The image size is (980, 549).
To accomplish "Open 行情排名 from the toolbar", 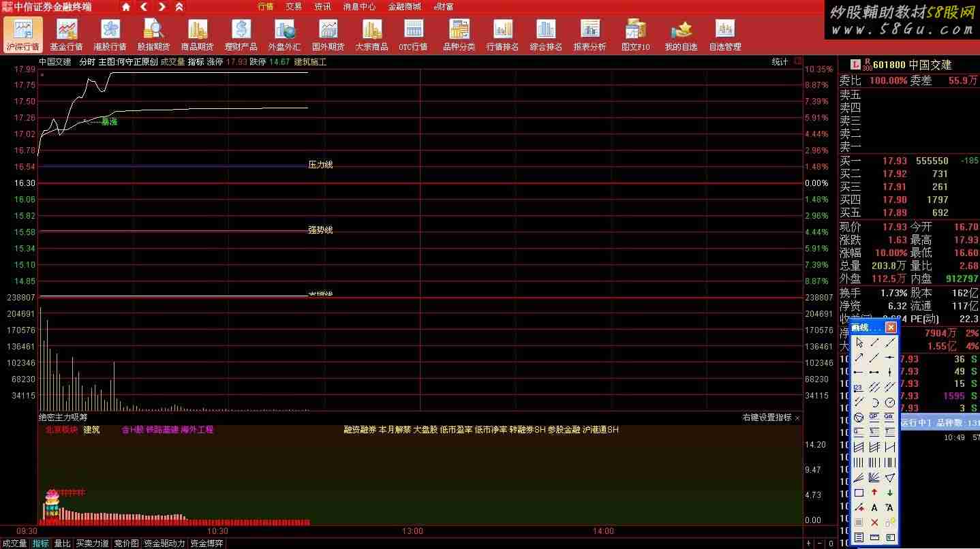I will point(503,35).
